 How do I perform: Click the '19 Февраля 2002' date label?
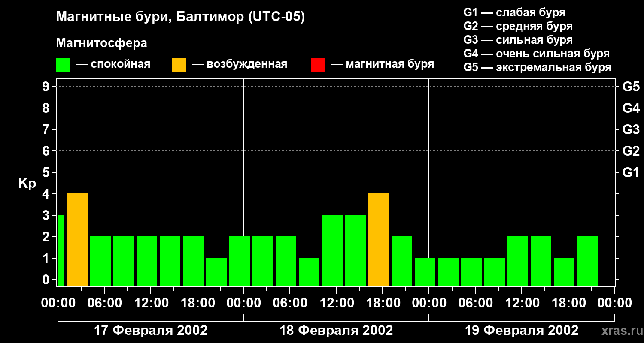point(522,331)
